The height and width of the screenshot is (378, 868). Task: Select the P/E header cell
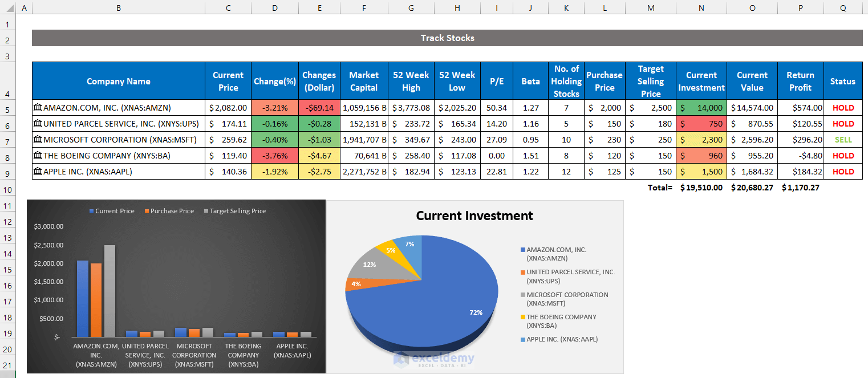tap(497, 81)
